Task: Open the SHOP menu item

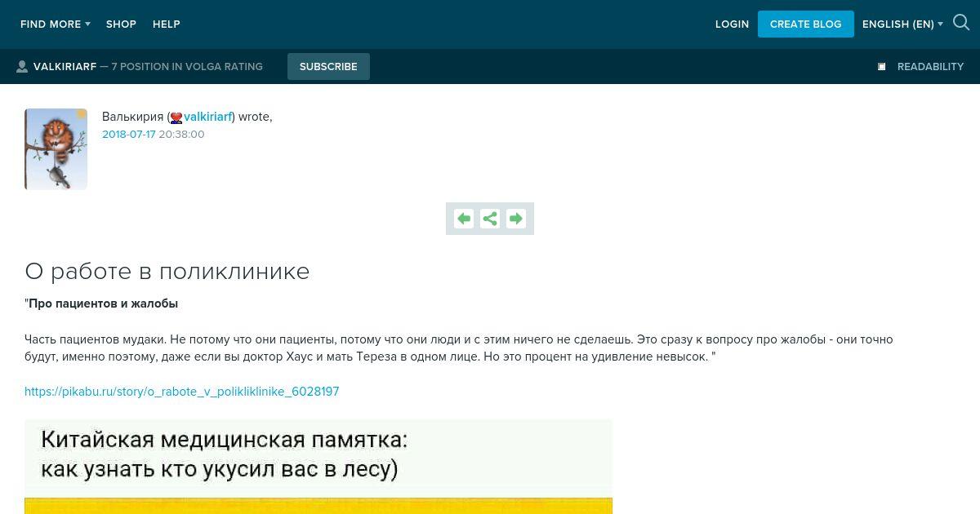Action: [x=121, y=24]
